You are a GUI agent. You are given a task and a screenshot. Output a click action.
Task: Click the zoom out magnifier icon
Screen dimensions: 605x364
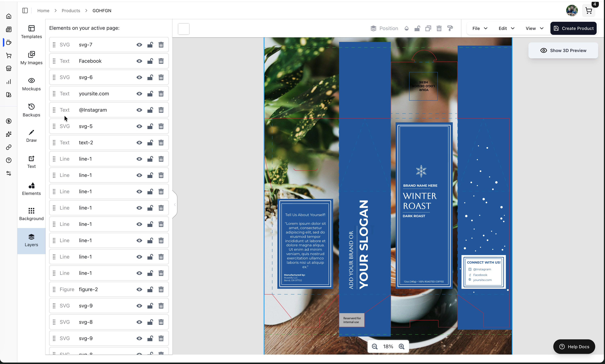[x=374, y=347]
